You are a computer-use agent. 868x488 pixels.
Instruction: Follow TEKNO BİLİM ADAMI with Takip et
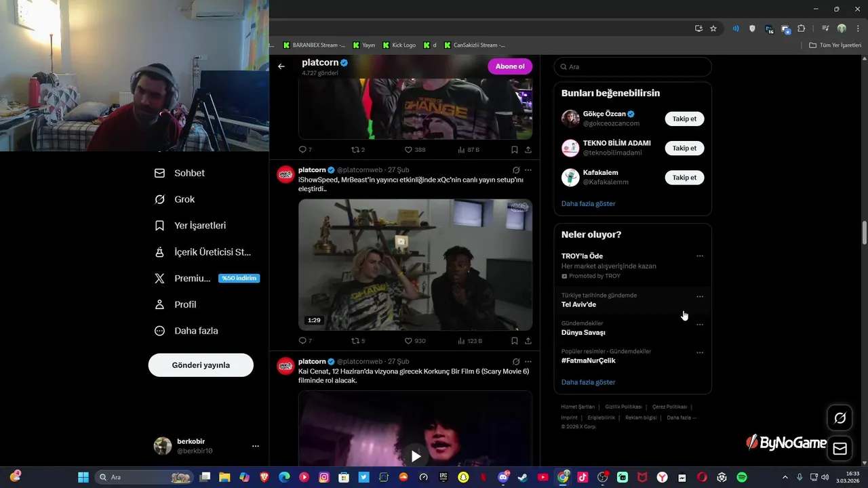(x=684, y=148)
